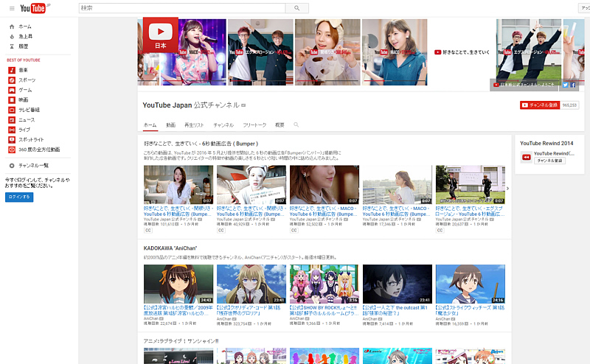Click the YouTube logo
Viewport: 590px width, 364px height.
pyautogui.click(x=32, y=8)
